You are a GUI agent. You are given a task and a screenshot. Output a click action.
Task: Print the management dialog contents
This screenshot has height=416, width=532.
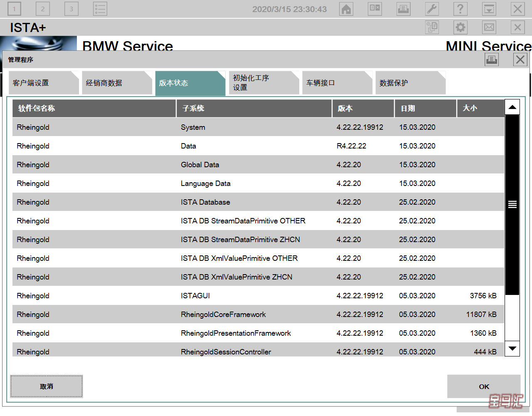pyautogui.click(x=492, y=59)
